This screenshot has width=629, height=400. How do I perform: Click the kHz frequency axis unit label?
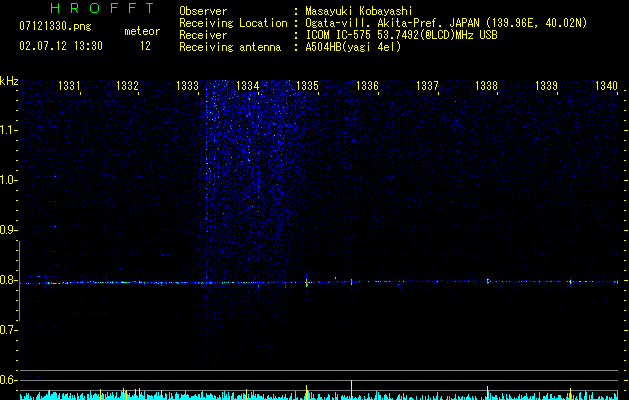coord(9,81)
